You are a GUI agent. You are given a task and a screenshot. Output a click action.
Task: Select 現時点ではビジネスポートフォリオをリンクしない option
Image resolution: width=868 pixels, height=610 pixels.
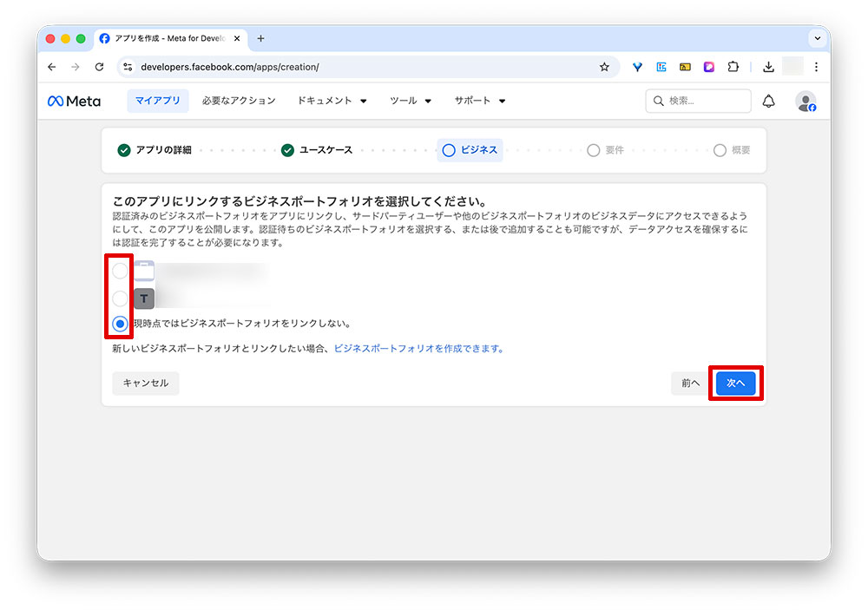click(119, 325)
